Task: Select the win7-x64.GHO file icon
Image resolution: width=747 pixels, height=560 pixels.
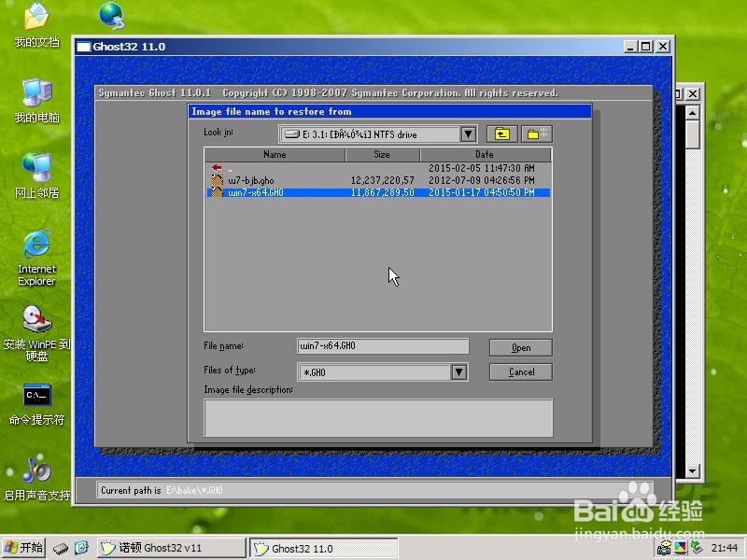Action: click(x=218, y=192)
